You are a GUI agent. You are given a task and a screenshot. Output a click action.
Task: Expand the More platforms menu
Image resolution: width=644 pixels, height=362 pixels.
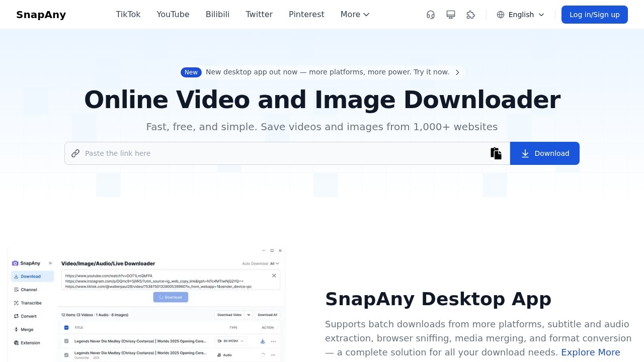coord(355,15)
